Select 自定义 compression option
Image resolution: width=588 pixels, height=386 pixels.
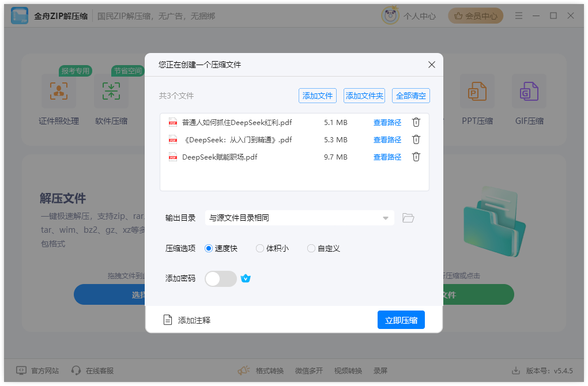(x=323, y=248)
